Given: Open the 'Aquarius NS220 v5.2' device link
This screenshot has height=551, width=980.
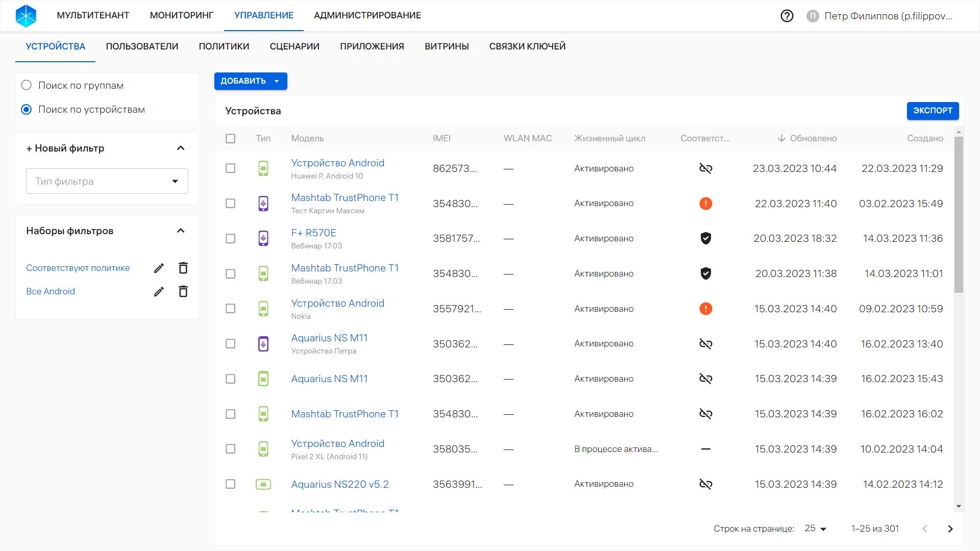Looking at the screenshot, I should point(339,484).
